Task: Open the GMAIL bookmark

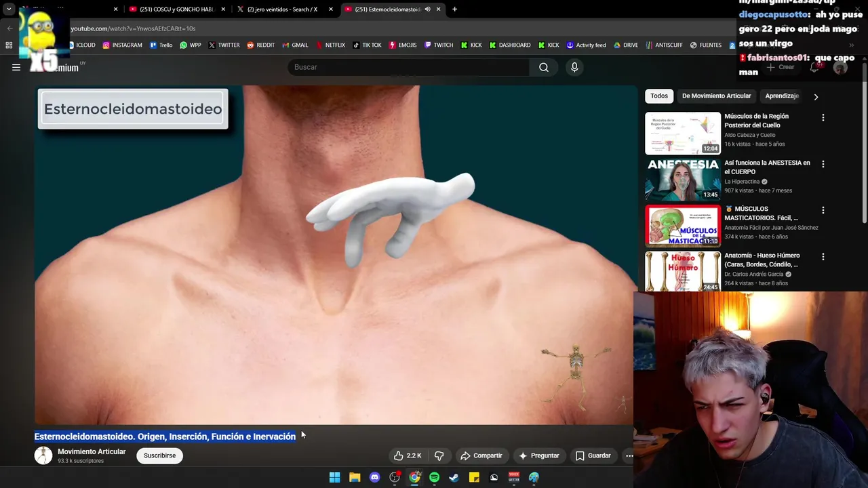Action: pos(295,45)
